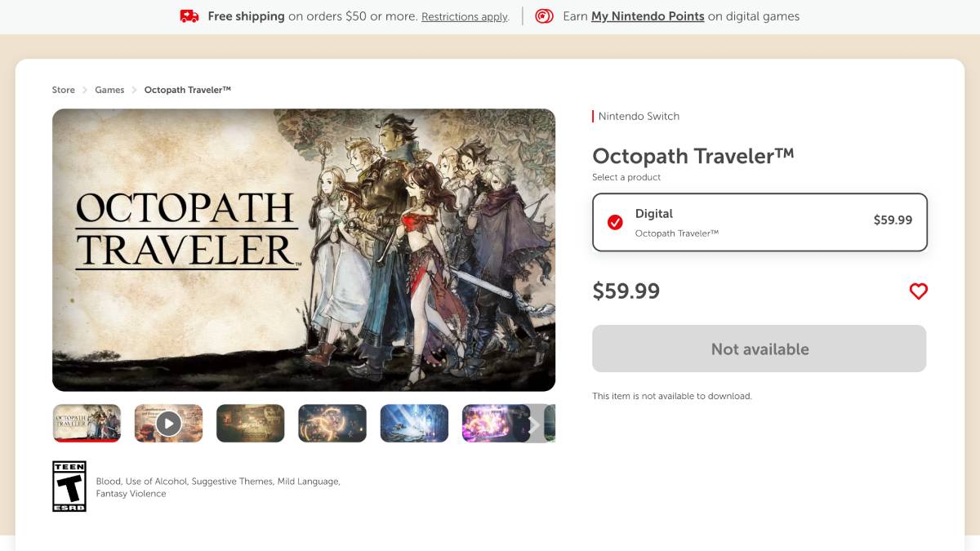Image resolution: width=980 pixels, height=551 pixels.
Task: Add Octopath Traveler to wishlist with heart icon
Action: coord(919,291)
